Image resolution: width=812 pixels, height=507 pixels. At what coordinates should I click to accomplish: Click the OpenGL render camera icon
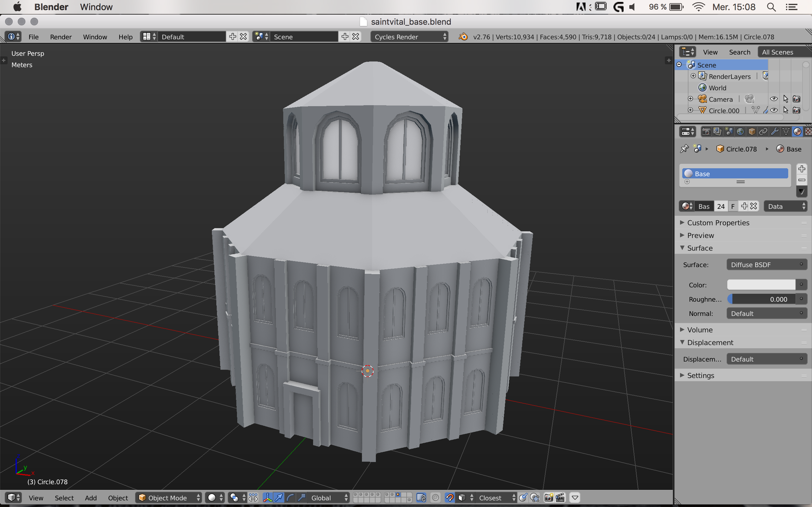(549, 497)
